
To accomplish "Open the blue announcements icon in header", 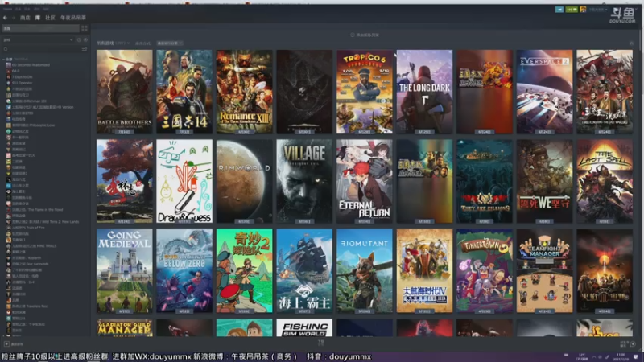I will click(559, 10).
